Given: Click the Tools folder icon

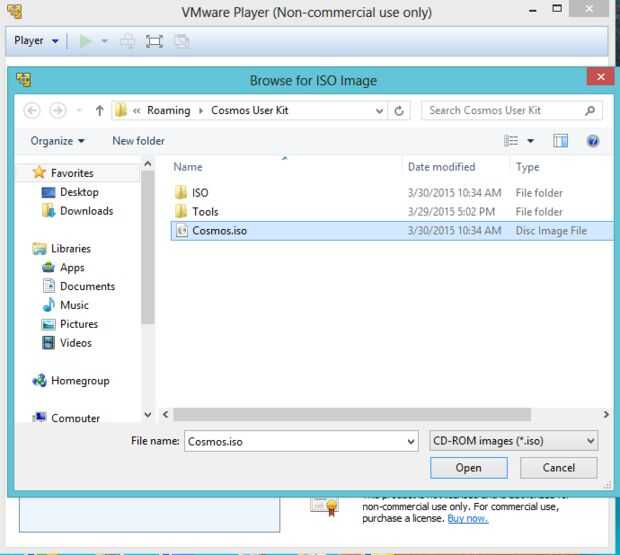Looking at the screenshot, I should (x=181, y=211).
